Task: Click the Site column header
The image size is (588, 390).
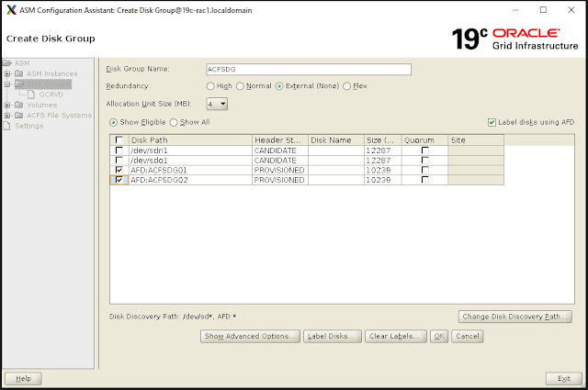Action: click(476, 140)
